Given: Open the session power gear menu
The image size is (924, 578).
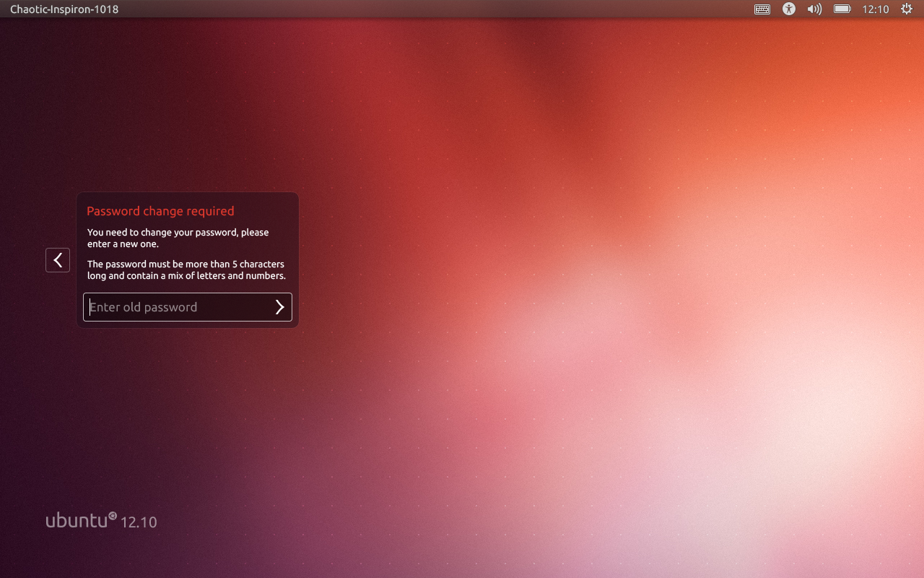Looking at the screenshot, I should [907, 9].
